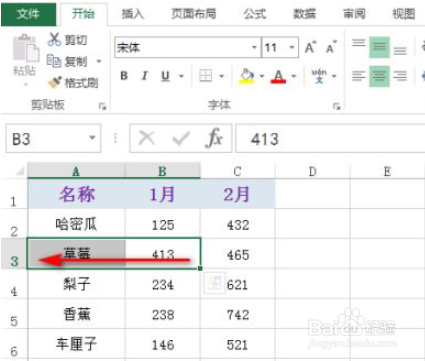Image resolution: width=425 pixels, height=361 pixels.
Task: Align text left
Action: (359, 76)
